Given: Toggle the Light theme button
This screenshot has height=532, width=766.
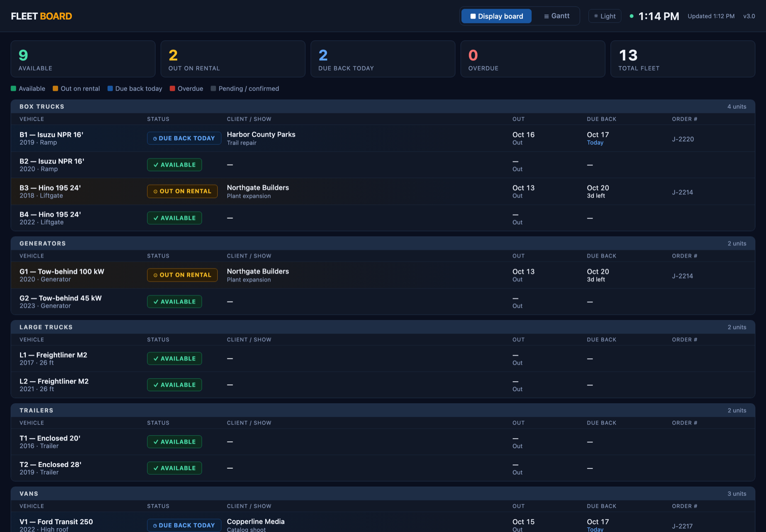Looking at the screenshot, I should [605, 16].
